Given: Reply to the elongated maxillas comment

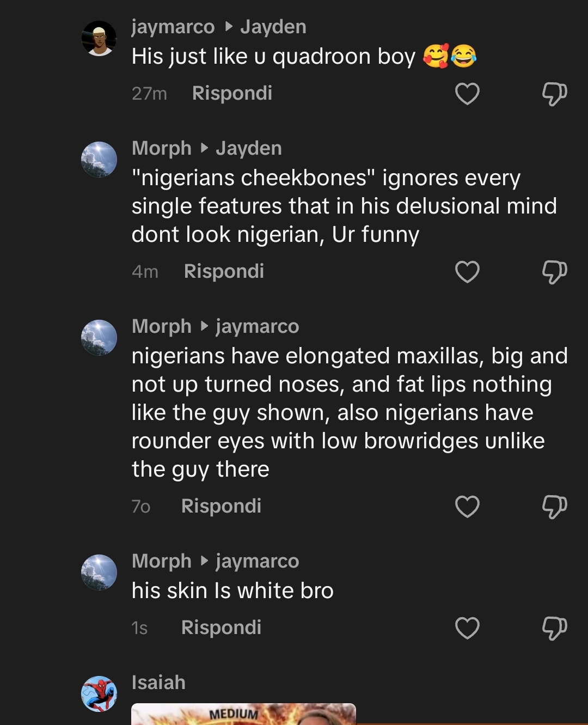Looking at the screenshot, I should [x=221, y=506].
